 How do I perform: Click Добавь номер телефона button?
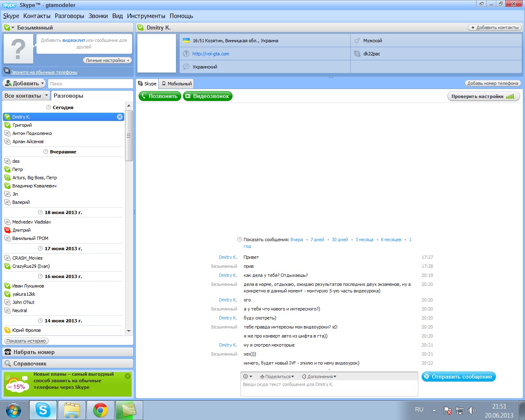point(493,83)
